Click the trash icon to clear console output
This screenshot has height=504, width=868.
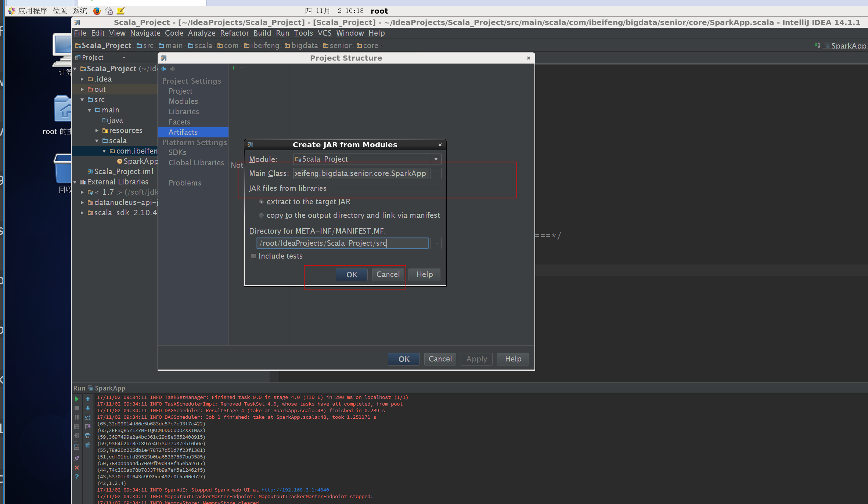click(x=88, y=445)
